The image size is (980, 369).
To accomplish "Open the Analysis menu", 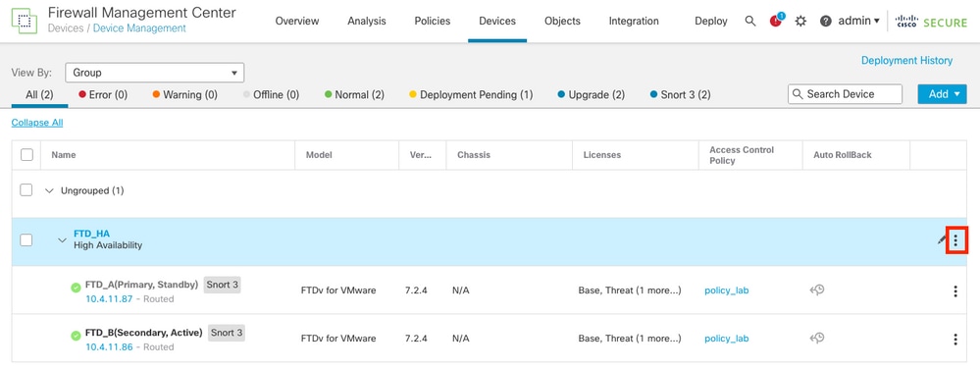I will pyautogui.click(x=367, y=21).
